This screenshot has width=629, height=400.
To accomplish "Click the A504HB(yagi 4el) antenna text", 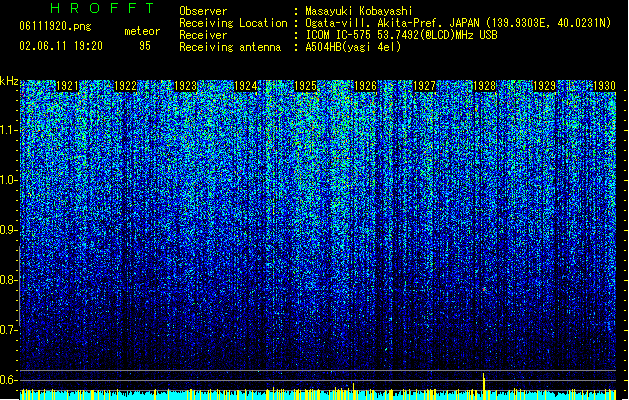I will (x=353, y=47).
